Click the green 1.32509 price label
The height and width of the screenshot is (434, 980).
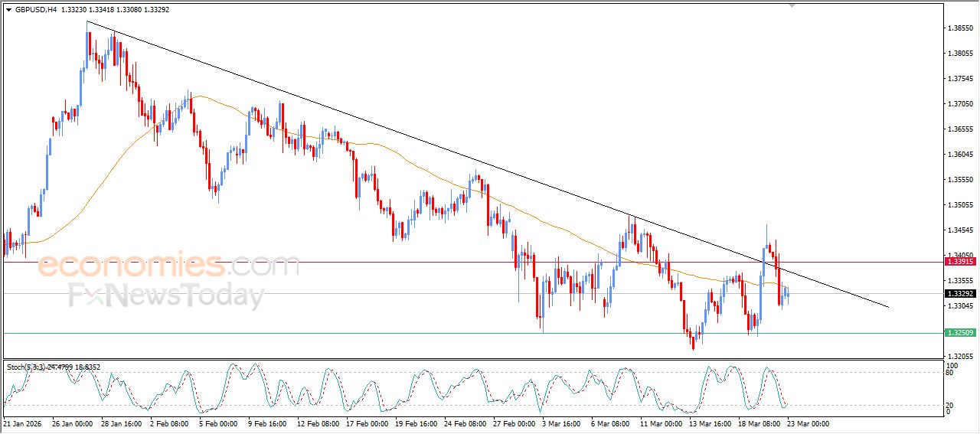click(x=960, y=333)
